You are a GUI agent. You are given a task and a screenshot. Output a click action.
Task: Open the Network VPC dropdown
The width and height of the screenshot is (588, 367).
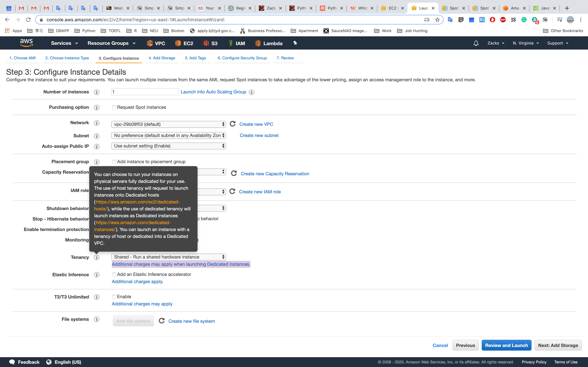(168, 124)
